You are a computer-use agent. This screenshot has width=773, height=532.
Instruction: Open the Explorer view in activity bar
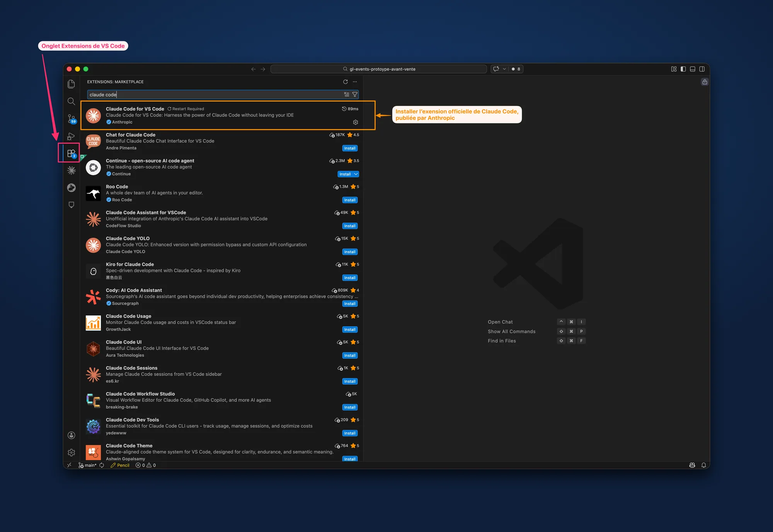click(x=71, y=84)
